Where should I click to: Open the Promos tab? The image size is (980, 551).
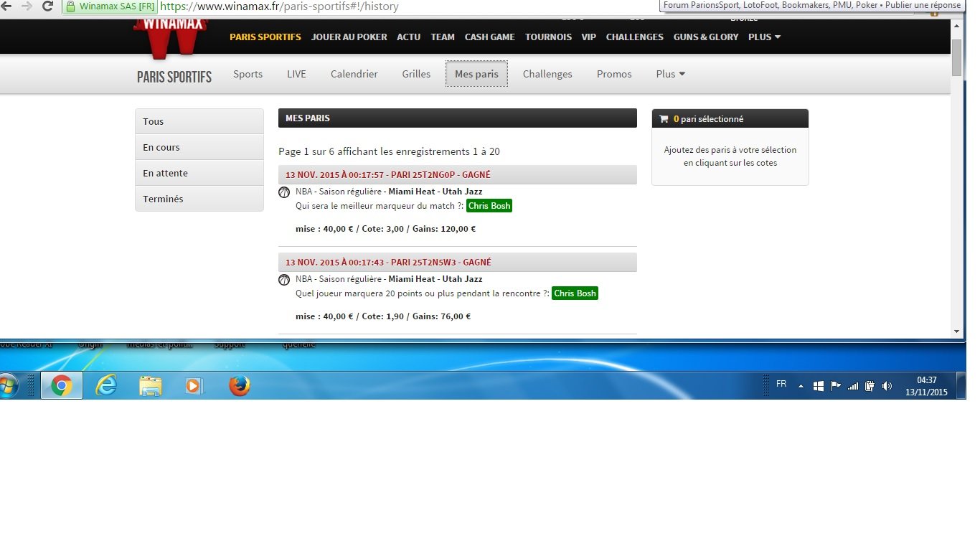coord(614,74)
